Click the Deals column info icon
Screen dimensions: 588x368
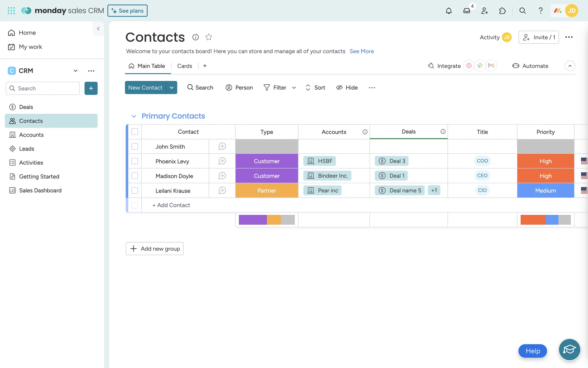pyautogui.click(x=443, y=132)
